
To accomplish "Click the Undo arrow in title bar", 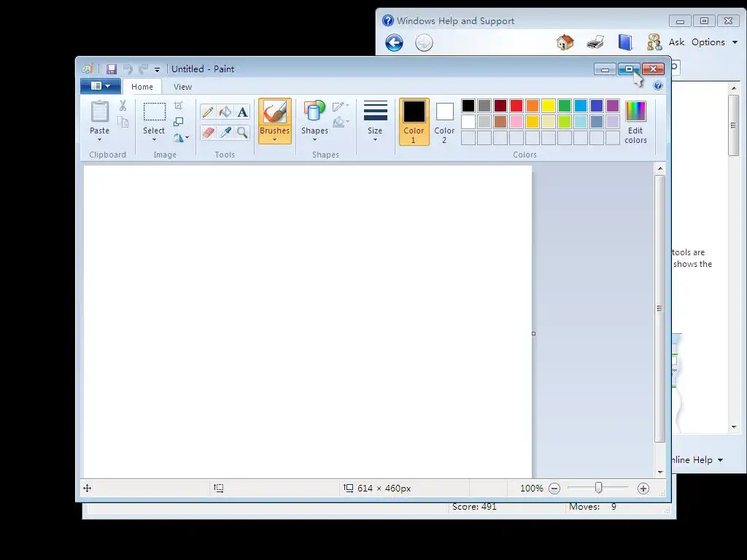I will coord(128,69).
